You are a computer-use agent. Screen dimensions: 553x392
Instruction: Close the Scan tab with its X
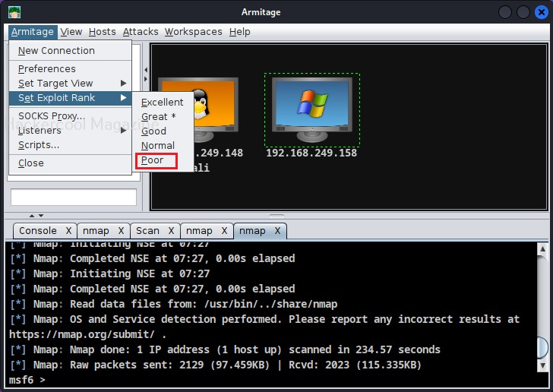pyautogui.click(x=171, y=231)
